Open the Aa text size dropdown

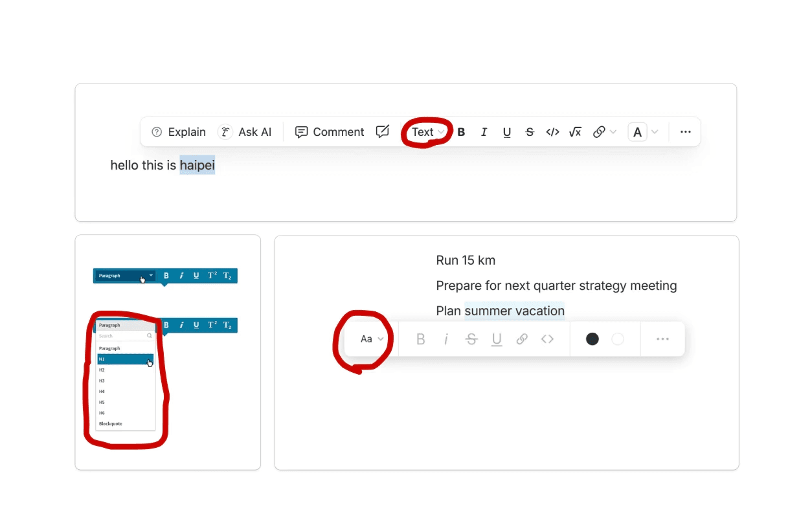click(372, 339)
